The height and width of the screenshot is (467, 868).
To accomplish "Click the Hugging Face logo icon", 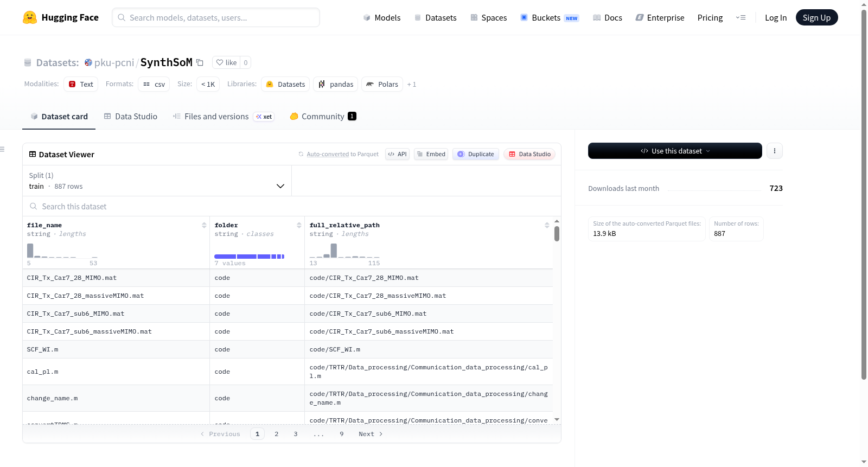I will [30, 17].
